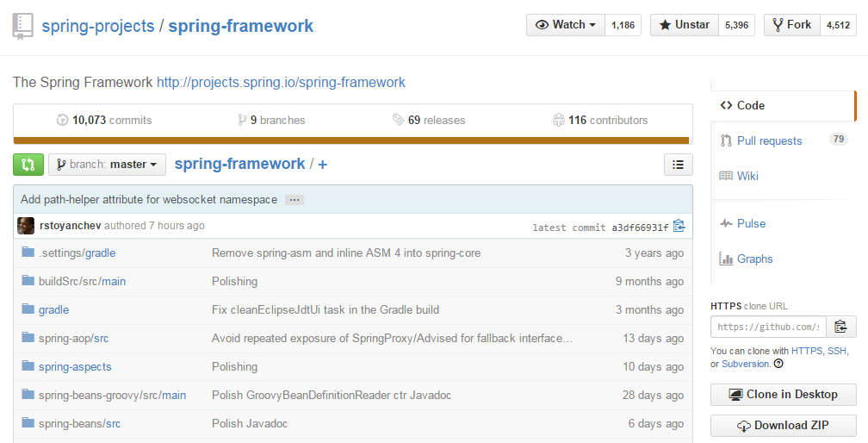View 4,512 forks count
This screenshot has height=443, width=868.
point(838,25)
